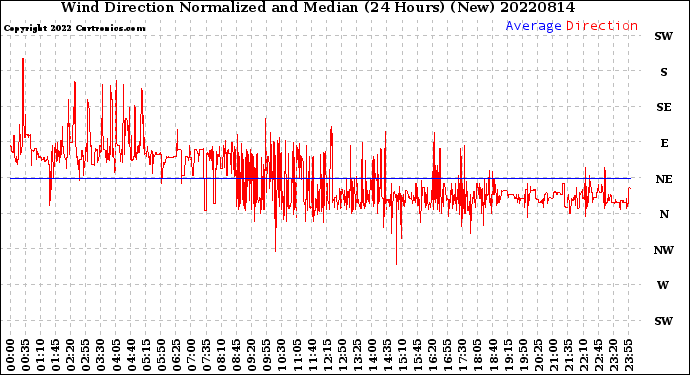Image resolution: width=690 pixels, height=375 pixels.
Task: Click the 01:45 time label
Action: [x=56, y=355]
